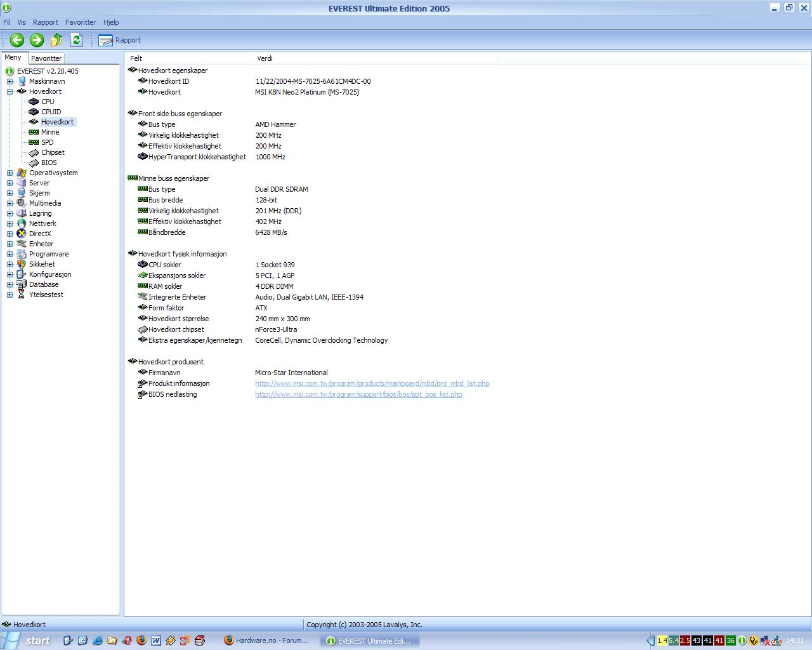Viewport: 812px width, 650px height.
Task: Click the Refresh toolbar icon
Action: click(76, 40)
